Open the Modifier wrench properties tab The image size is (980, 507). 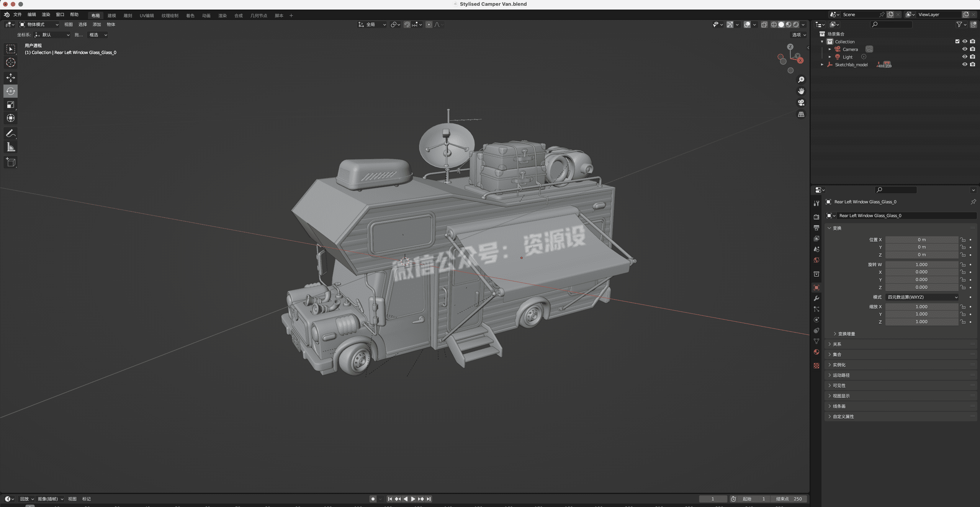click(816, 298)
